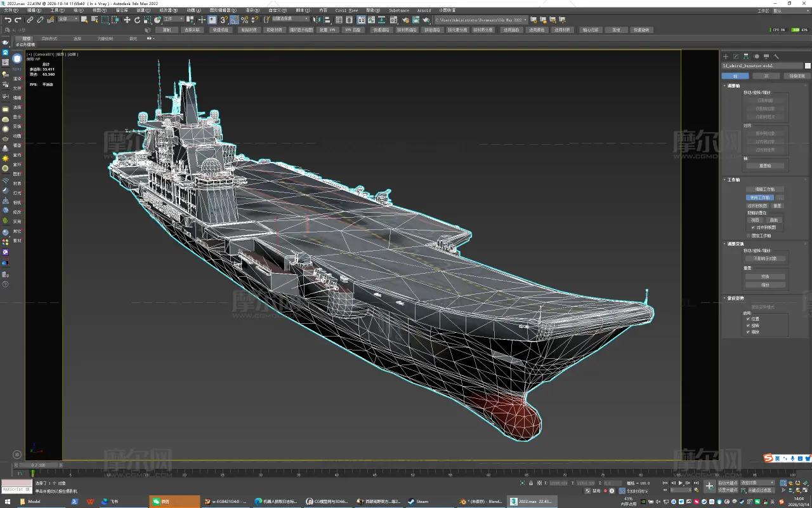The image size is (812, 508).
Task: Open the Hierarchy tab icon
Action: point(746,57)
